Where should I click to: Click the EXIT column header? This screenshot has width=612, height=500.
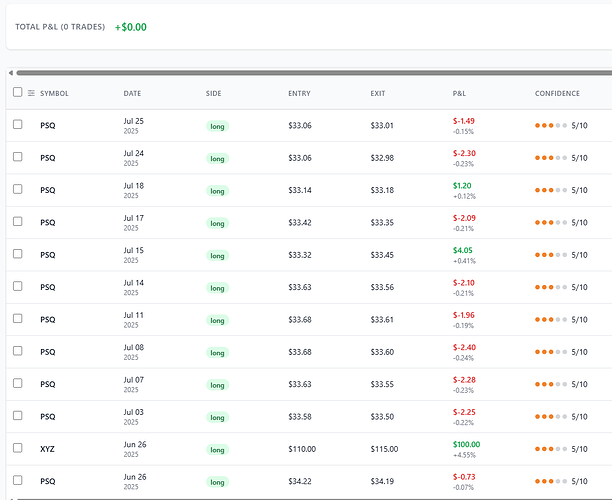(x=377, y=94)
